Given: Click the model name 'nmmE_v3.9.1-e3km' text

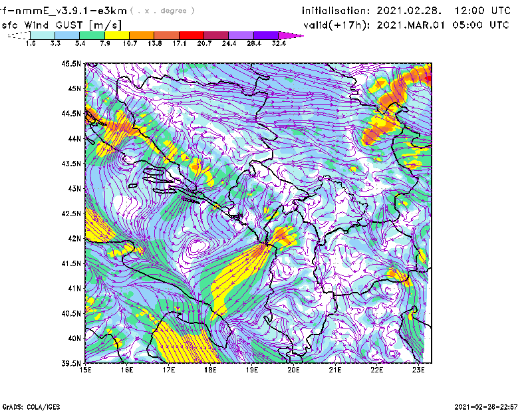Looking at the screenshot, I should (71, 11).
